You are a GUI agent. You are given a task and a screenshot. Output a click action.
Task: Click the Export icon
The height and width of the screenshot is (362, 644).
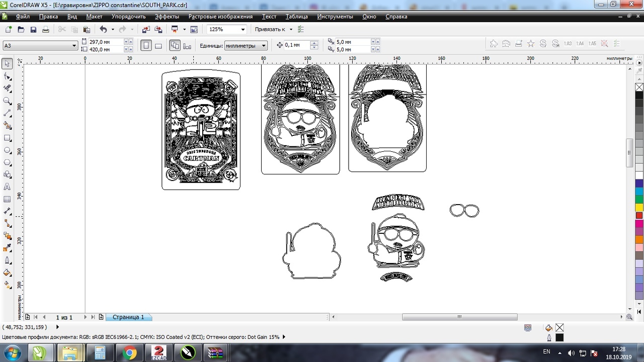(158, 30)
